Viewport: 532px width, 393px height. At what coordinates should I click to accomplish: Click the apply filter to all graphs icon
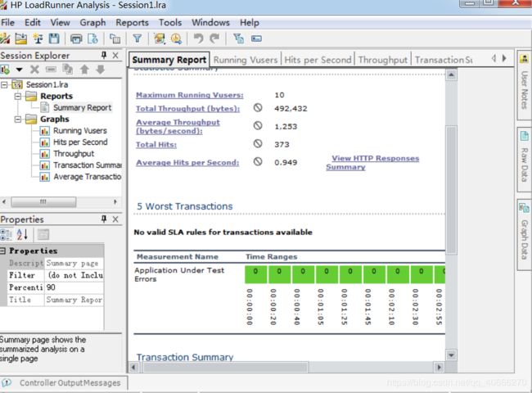[238, 38]
